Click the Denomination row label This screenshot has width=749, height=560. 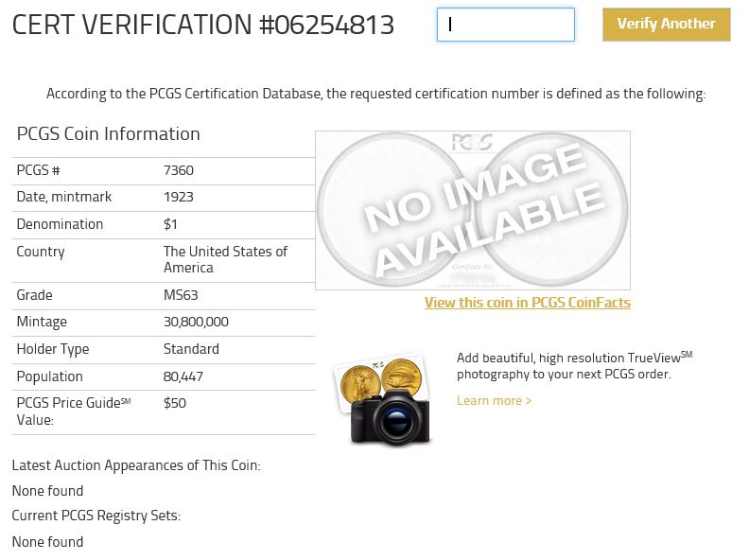point(60,224)
